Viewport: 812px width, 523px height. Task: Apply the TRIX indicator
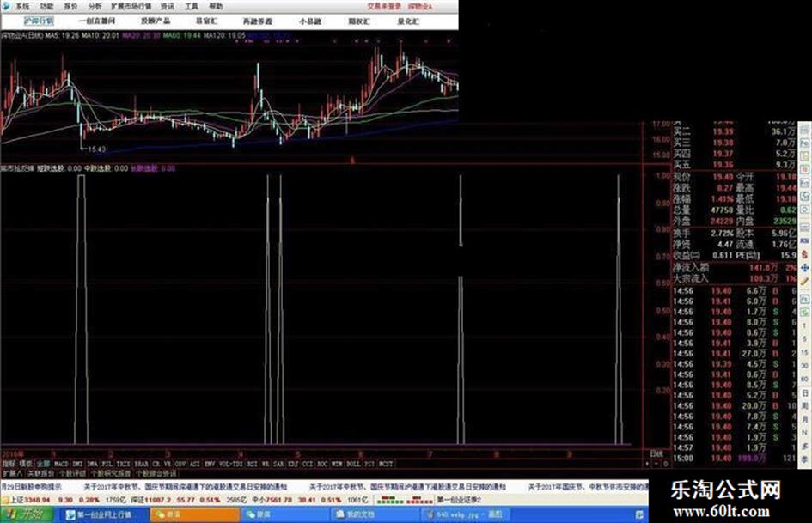(x=123, y=464)
